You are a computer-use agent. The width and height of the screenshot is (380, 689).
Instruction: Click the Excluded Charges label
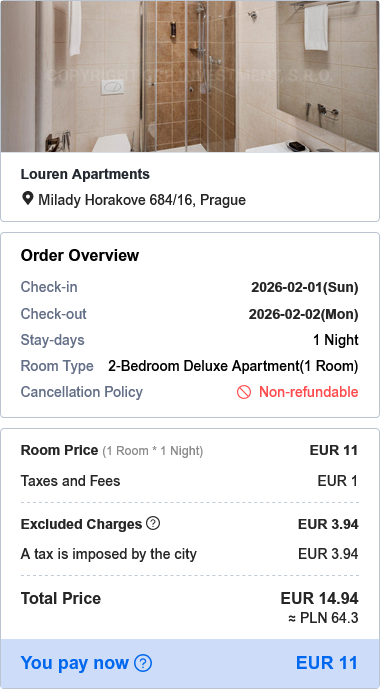[x=81, y=524]
